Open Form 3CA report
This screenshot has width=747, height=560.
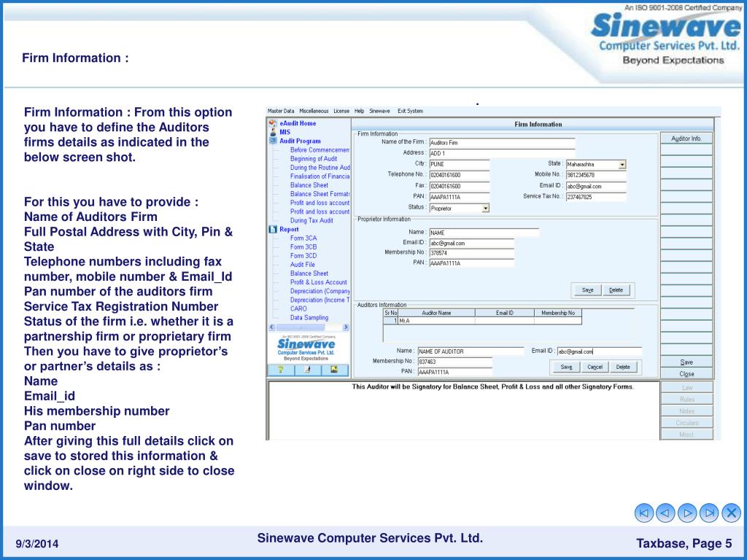coord(303,238)
